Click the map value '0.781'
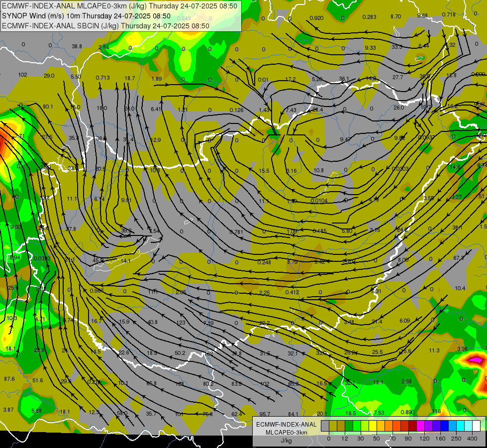The image size is (487, 448). pyautogui.click(x=236, y=232)
